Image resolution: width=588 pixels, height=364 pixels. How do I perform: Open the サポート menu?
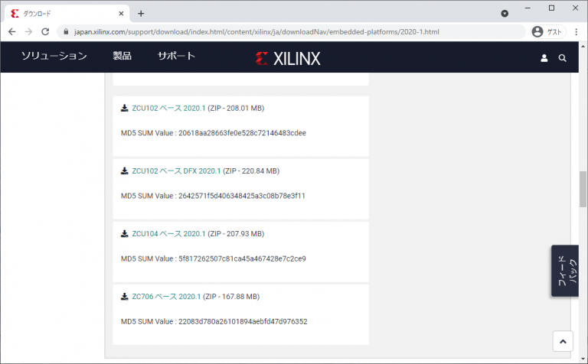(176, 57)
